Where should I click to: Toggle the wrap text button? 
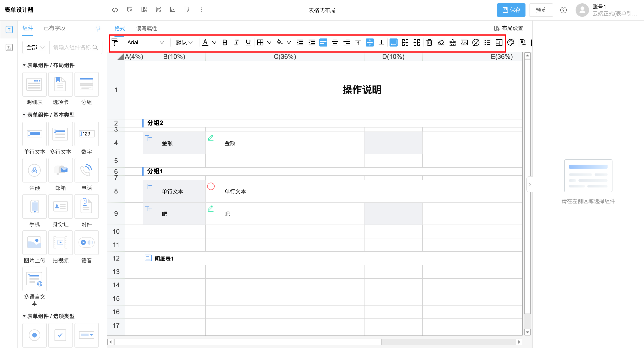pyautogui.click(x=394, y=42)
